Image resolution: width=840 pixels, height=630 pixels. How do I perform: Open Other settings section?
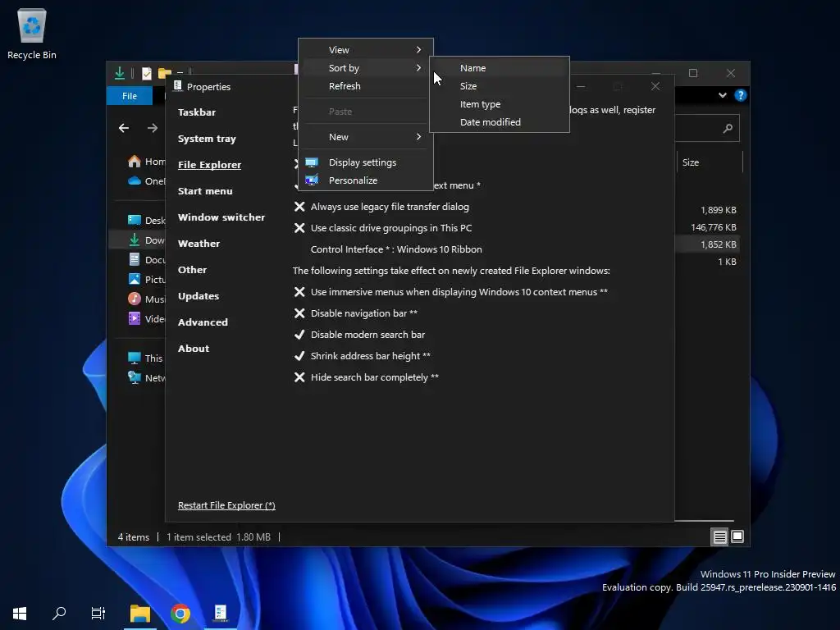192,270
